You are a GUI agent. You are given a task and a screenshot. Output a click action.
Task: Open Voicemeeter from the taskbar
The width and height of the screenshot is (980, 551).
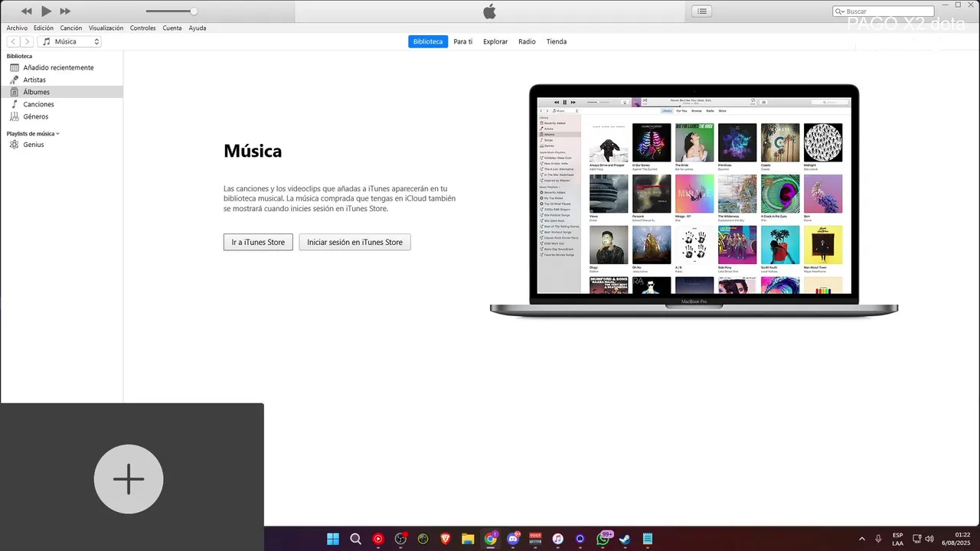point(536,539)
